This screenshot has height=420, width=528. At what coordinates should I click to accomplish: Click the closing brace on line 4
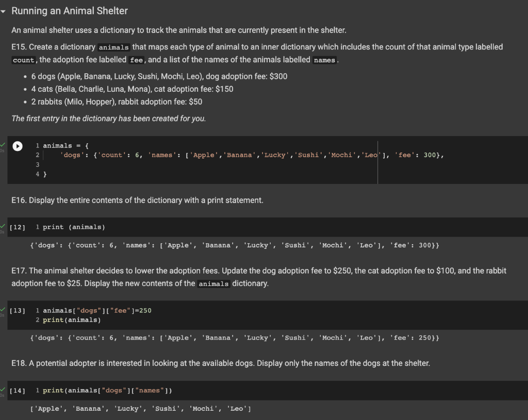pyautogui.click(x=45, y=174)
